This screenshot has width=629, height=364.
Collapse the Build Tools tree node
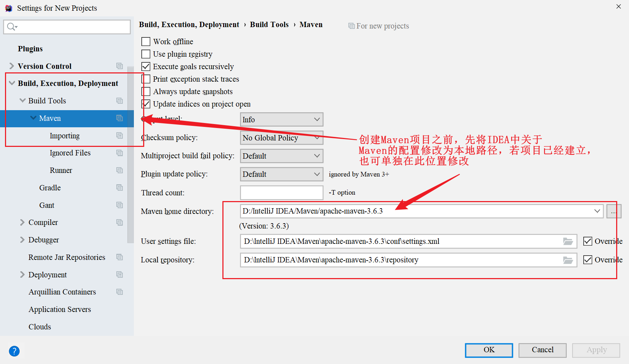[22, 101]
